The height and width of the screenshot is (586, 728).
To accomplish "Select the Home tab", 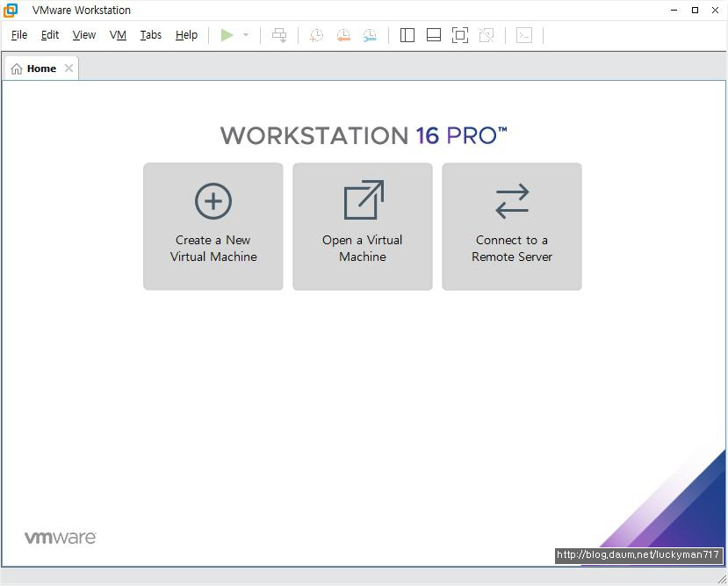I will coord(41,69).
